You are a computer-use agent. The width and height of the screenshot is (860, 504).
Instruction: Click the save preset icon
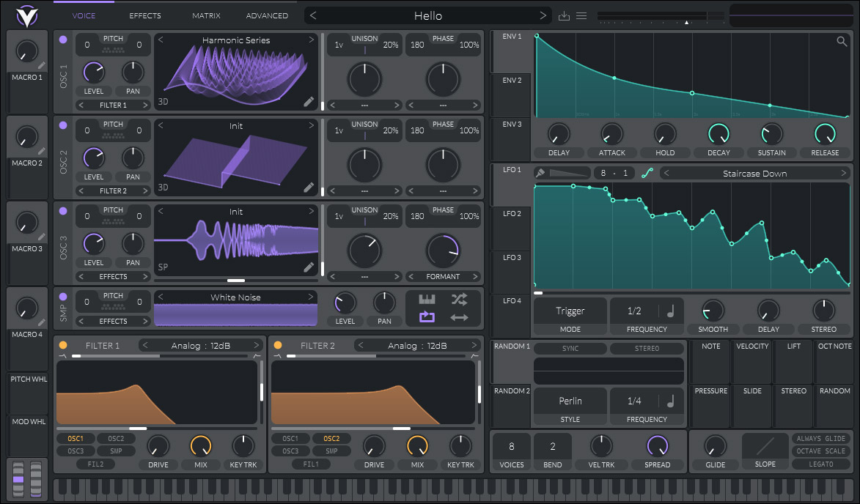point(564,15)
